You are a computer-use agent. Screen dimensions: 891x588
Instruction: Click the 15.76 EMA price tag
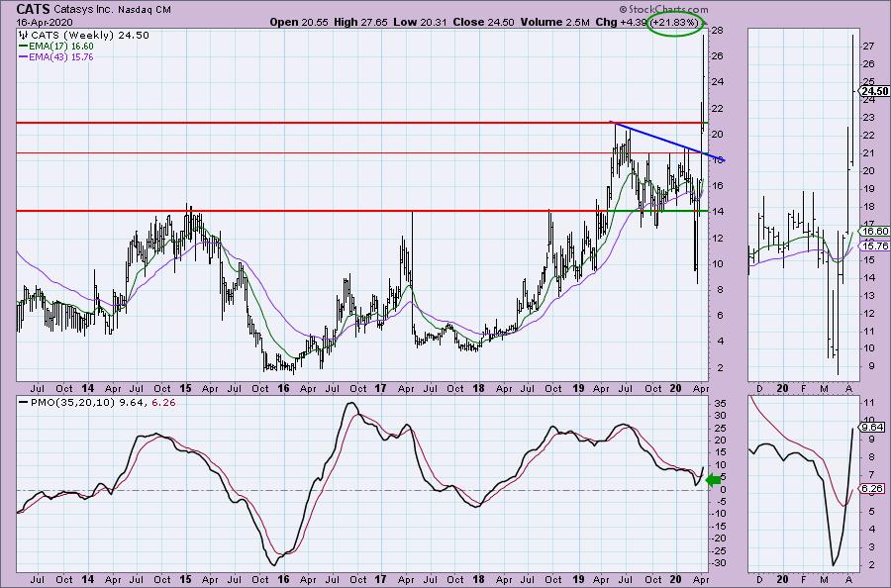click(875, 246)
